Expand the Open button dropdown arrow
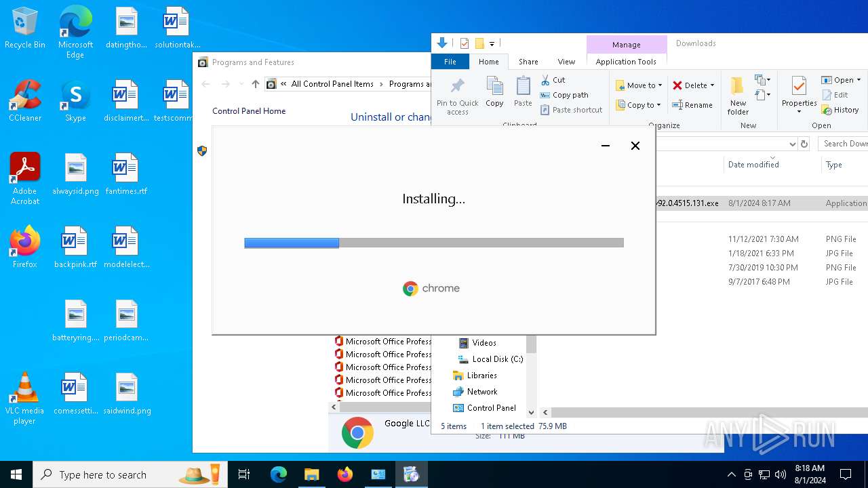 point(859,80)
